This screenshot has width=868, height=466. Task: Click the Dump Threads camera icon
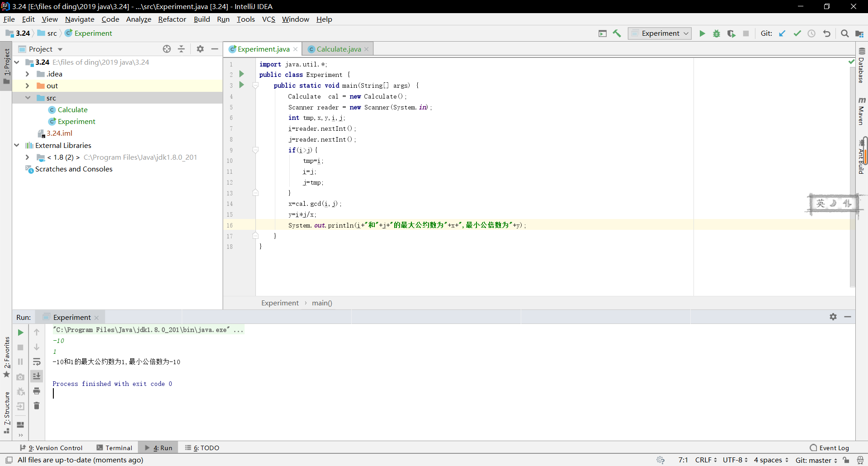pos(20,377)
